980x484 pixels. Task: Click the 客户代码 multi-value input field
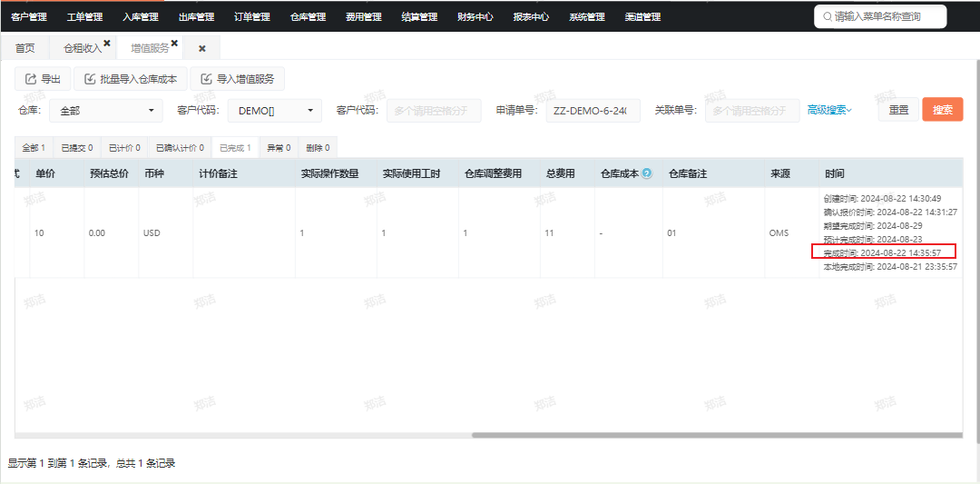click(435, 111)
